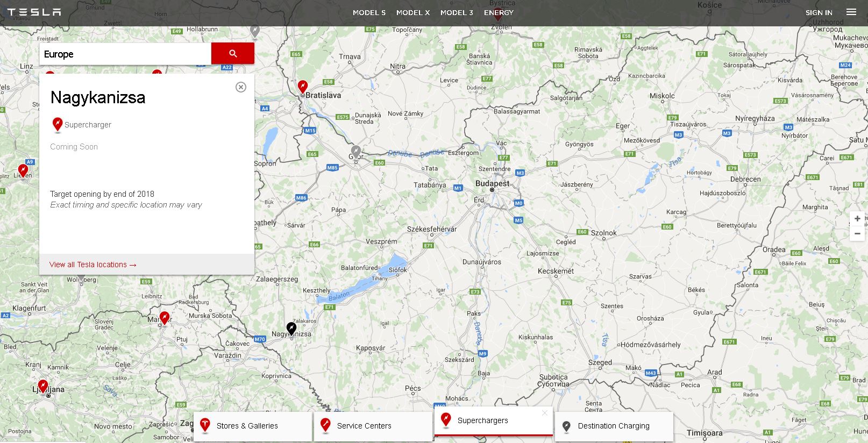
Task: Zoom in on the map
Action: (x=857, y=219)
